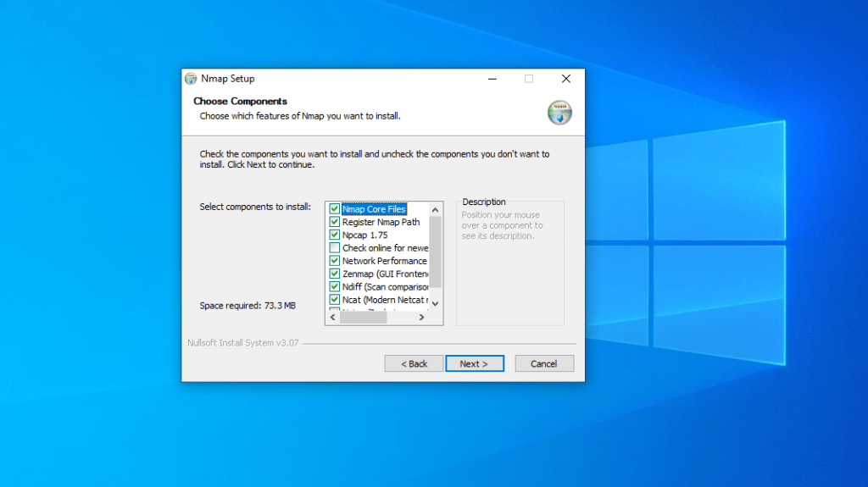The image size is (868, 487).
Task: Cancel the Nmap installation
Action: pyautogui.click(x=544, y=363)
